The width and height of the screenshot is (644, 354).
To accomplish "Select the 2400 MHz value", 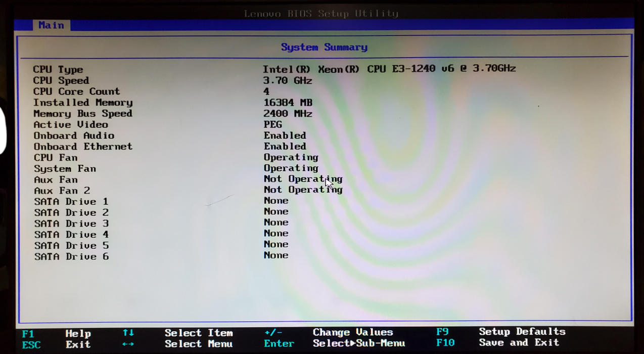I will pyautogui.click(x=288, y=114).
